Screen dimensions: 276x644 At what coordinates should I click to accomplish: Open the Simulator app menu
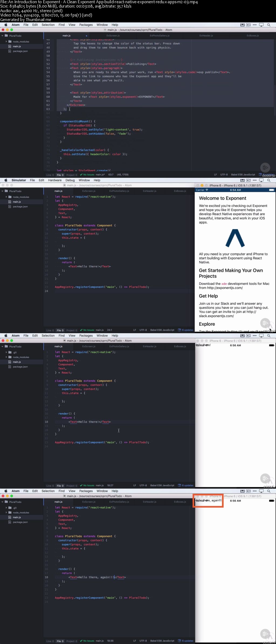(x=19, y=180)
